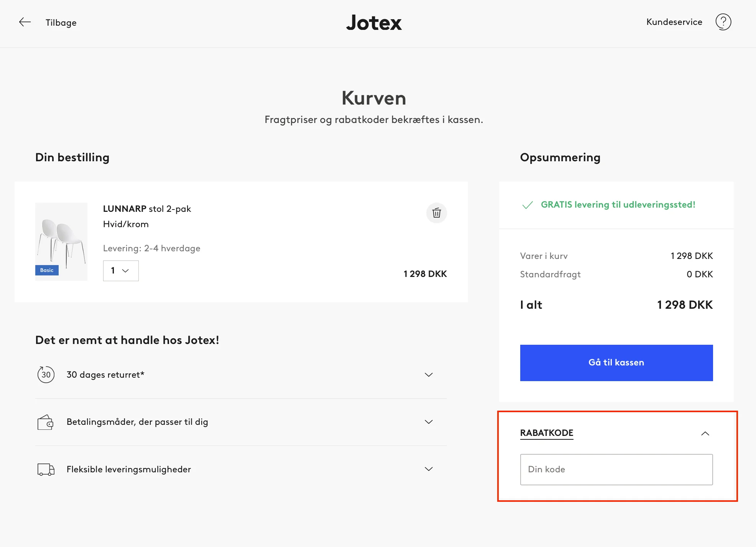This screenshot has width=756, height=547.
Task: Click the Basic badge on product image
Action: [x=46, y=270]
